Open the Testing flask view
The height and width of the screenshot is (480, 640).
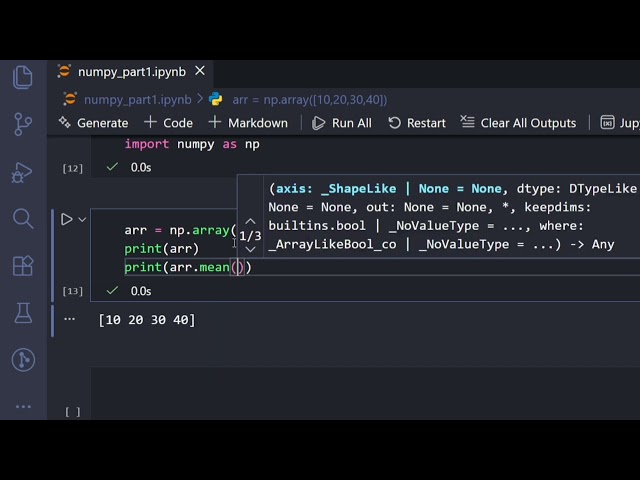coord(23,313)
